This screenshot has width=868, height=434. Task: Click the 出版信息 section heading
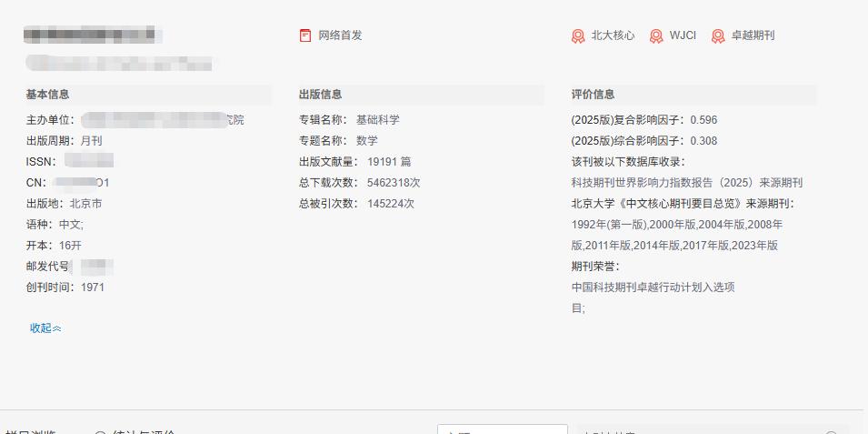(x=321, y=95)
